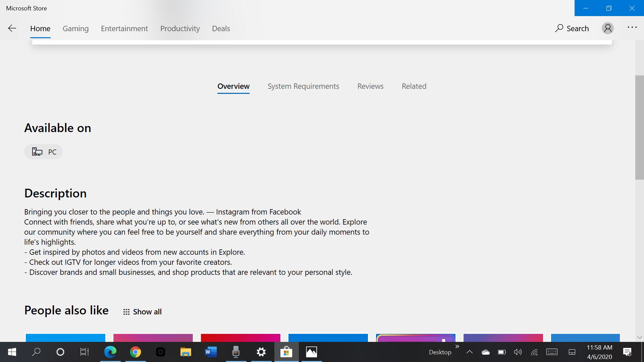Image resolution: width=644 pixels, height=362 pixels.
Task: Launch Google Chrome from taskbar
Action: coord(136,352)
